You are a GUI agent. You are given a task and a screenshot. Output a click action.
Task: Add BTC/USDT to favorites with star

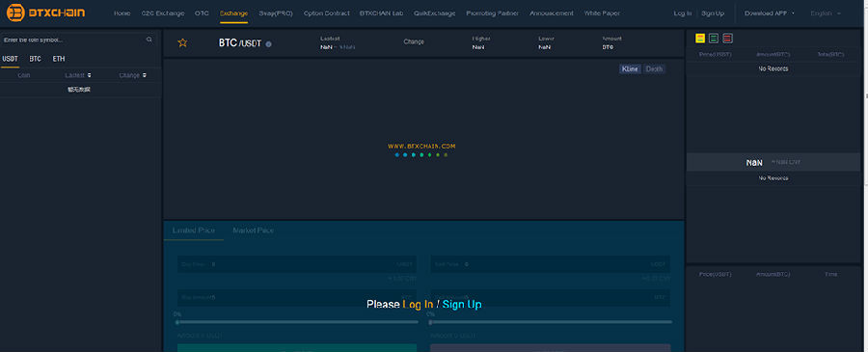182,42
